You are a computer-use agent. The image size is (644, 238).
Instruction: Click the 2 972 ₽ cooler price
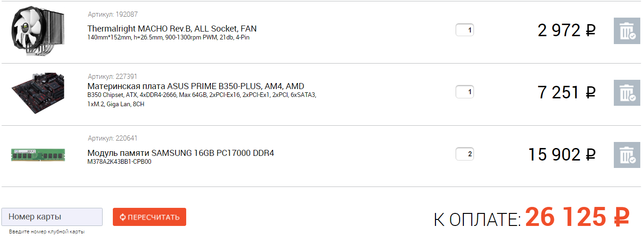tap(566, 31)
